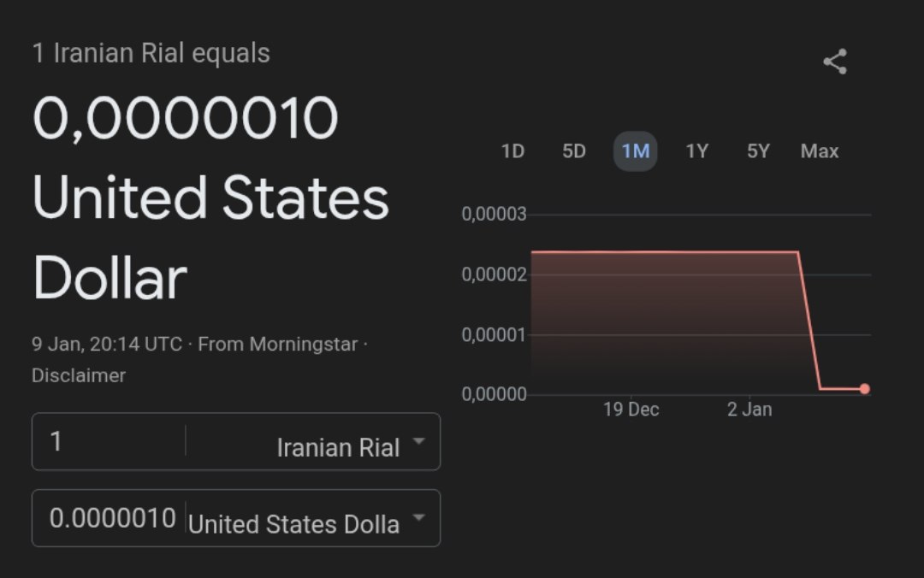Select the 5D chart range
Screen dimensions: 924x578
click(x=573, y=150)
